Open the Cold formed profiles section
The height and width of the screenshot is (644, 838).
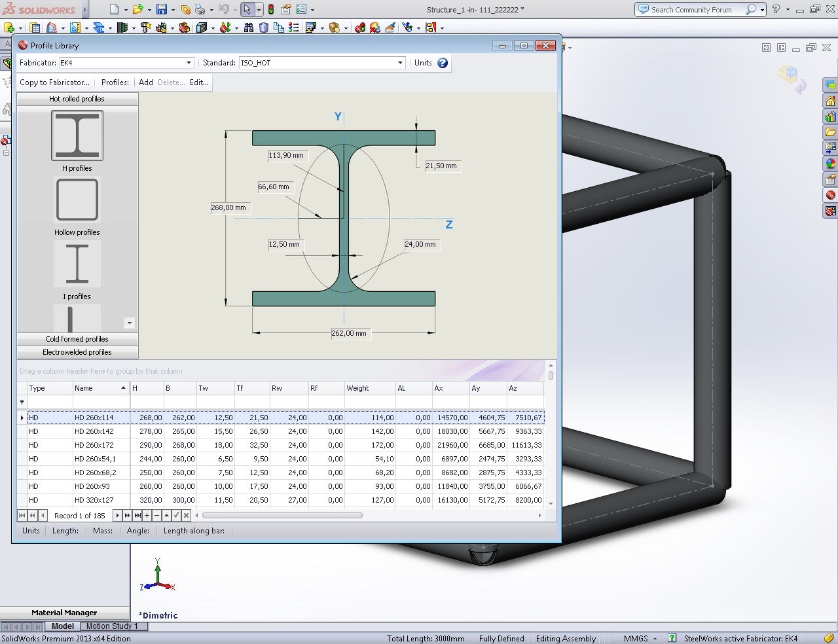point(77,339)
